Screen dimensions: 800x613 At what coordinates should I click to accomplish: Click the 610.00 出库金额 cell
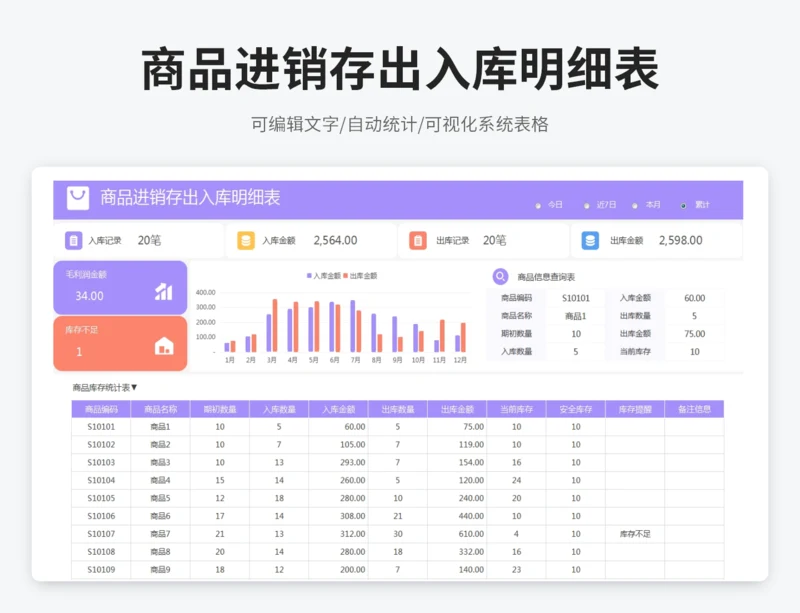point(457,534)
